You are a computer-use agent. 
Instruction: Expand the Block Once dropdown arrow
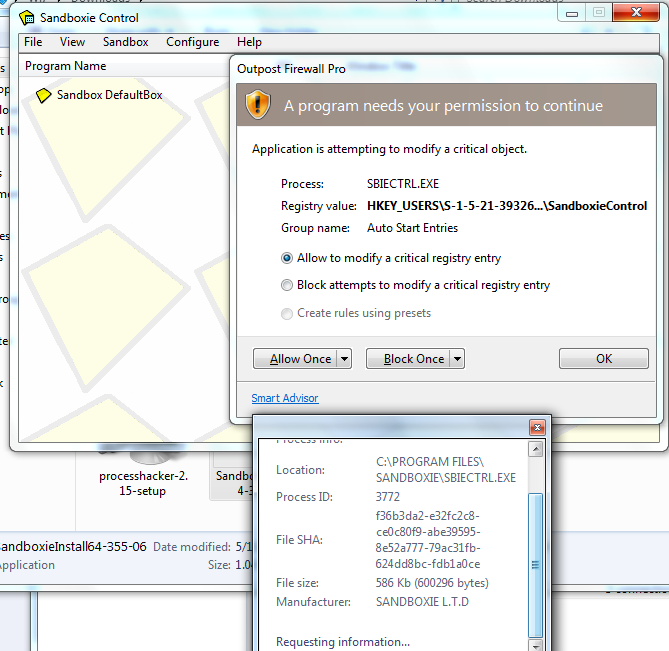pos(457,359)
